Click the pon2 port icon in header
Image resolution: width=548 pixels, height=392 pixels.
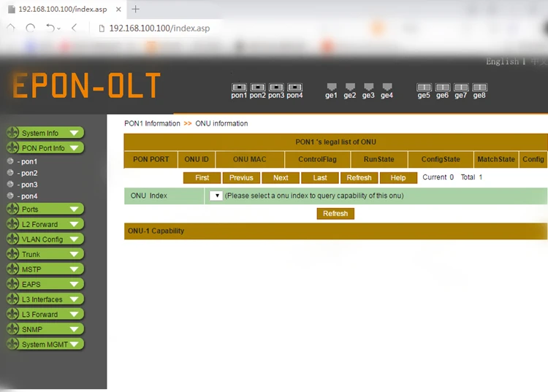[258, 87]
